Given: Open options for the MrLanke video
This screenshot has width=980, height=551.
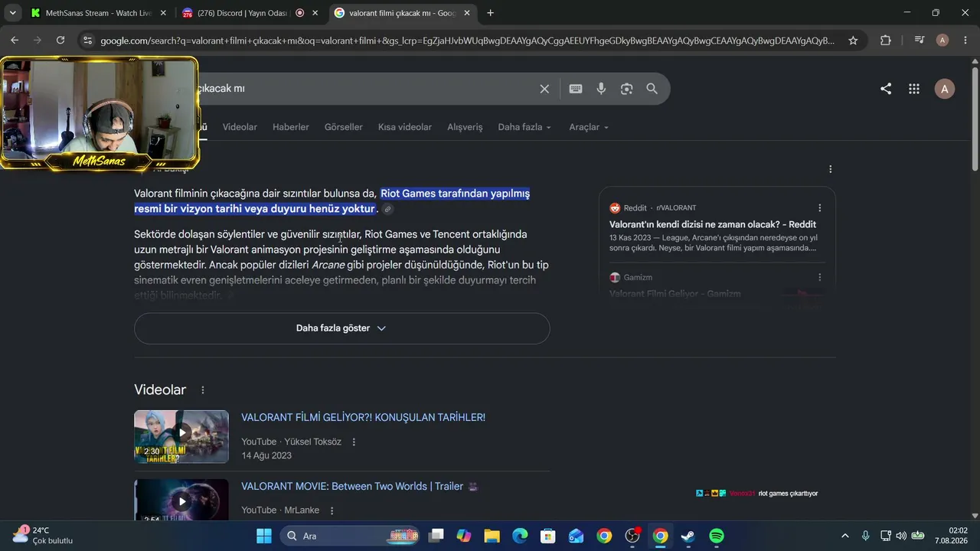Looking at the screenshot, I should 332,510.
